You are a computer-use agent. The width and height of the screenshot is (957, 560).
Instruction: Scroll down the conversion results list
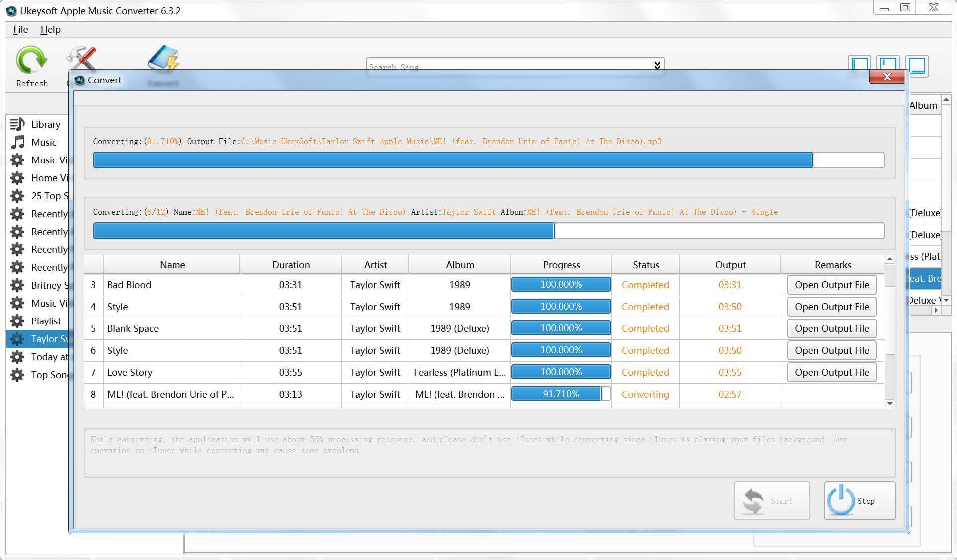(x=890, y=403)
